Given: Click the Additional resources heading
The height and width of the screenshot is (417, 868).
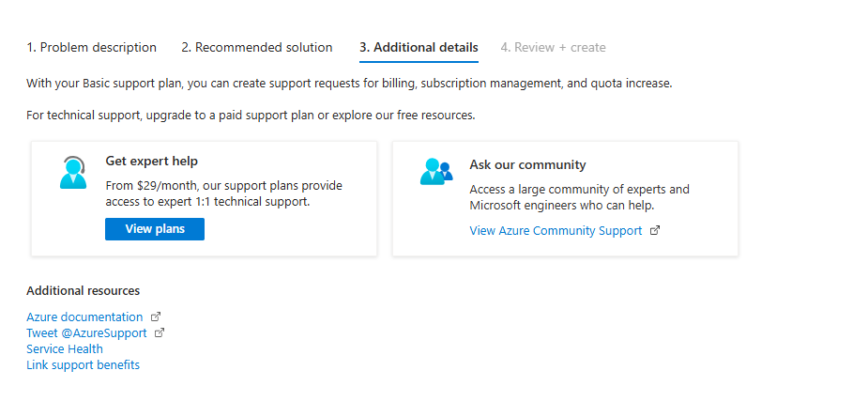Looking at the screenshot, I should click(x=83, y=291).
